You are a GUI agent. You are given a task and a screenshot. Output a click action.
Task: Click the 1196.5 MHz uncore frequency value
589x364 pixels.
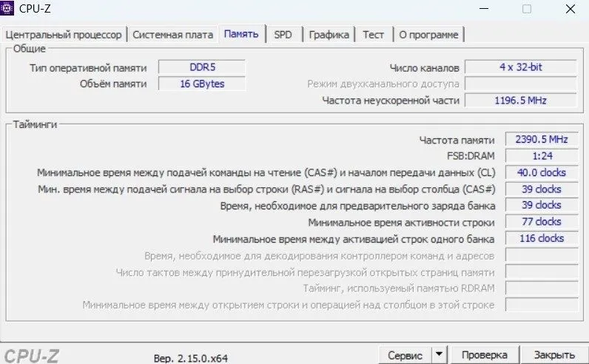[x=521, y=101]
